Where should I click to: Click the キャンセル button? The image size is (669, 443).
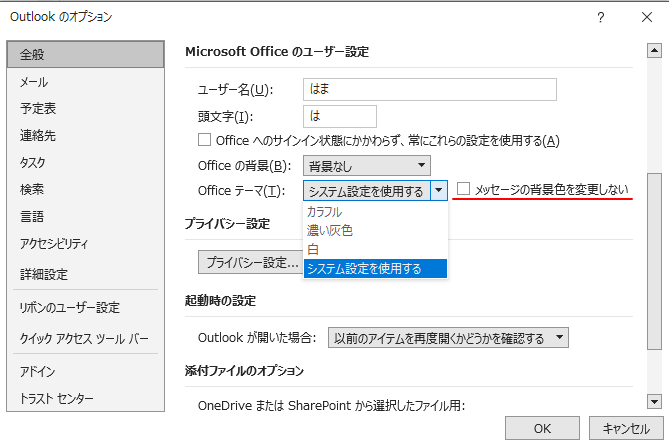point(626,428)
